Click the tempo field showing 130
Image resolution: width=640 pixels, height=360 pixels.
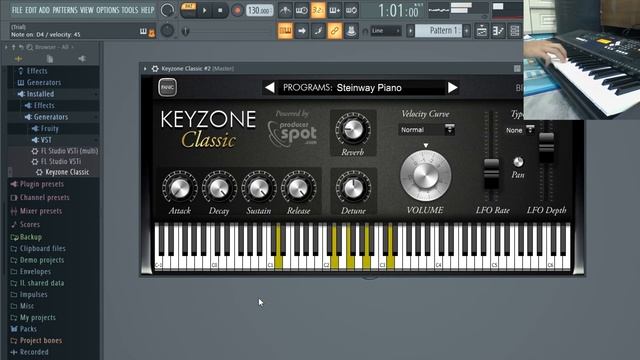260,11
